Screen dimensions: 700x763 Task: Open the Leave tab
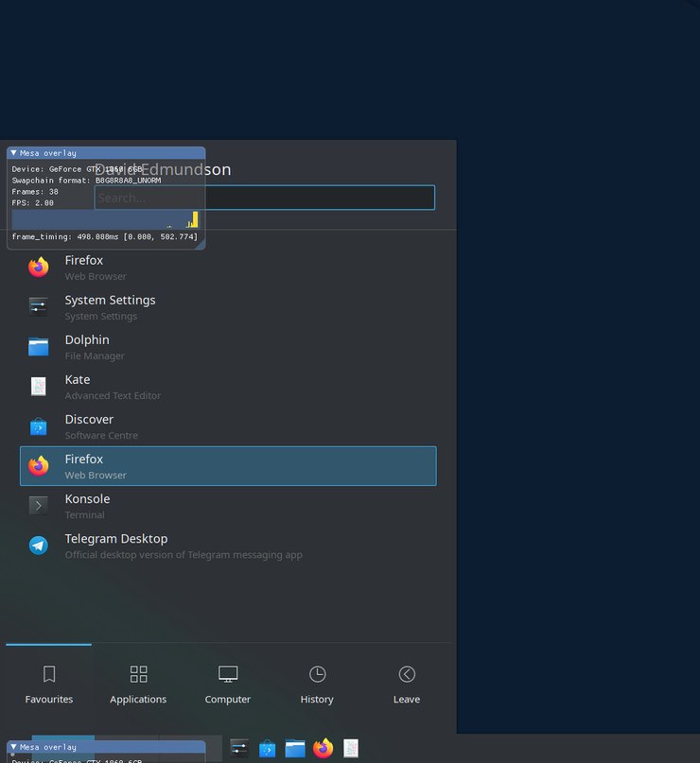pos(407,685)
